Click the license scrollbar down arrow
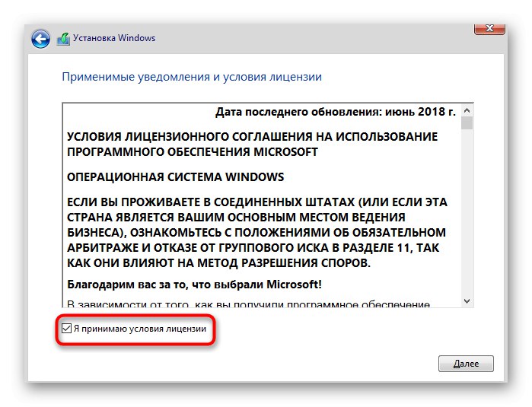This screenshot has height=407, width=532. (467, 301)
